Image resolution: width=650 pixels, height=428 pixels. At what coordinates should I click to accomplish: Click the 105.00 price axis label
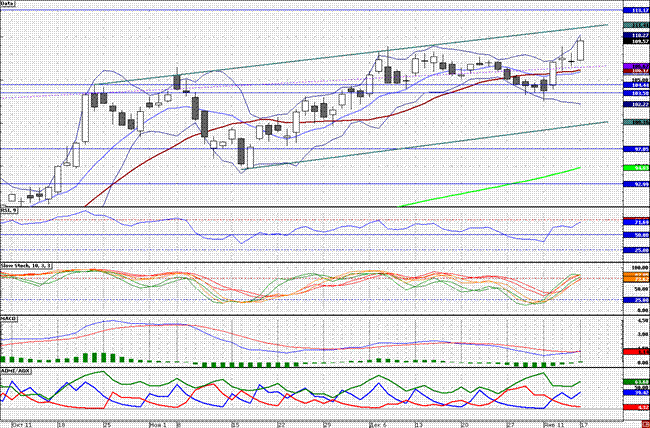640,80
